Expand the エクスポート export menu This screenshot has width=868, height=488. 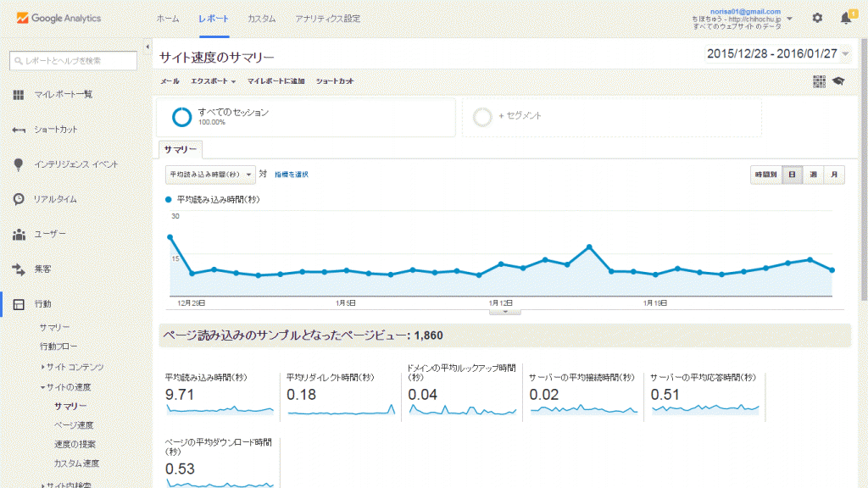click(x=214, y=81)
